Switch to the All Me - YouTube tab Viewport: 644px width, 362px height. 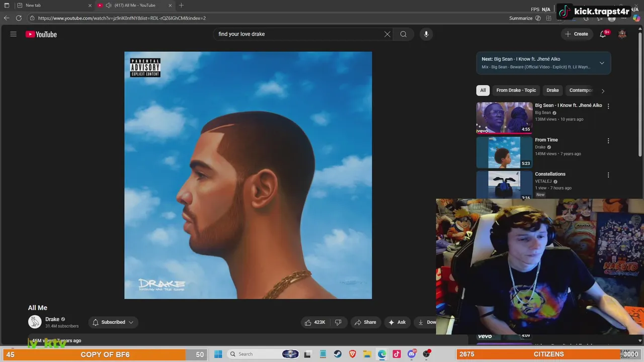(134, 6)
